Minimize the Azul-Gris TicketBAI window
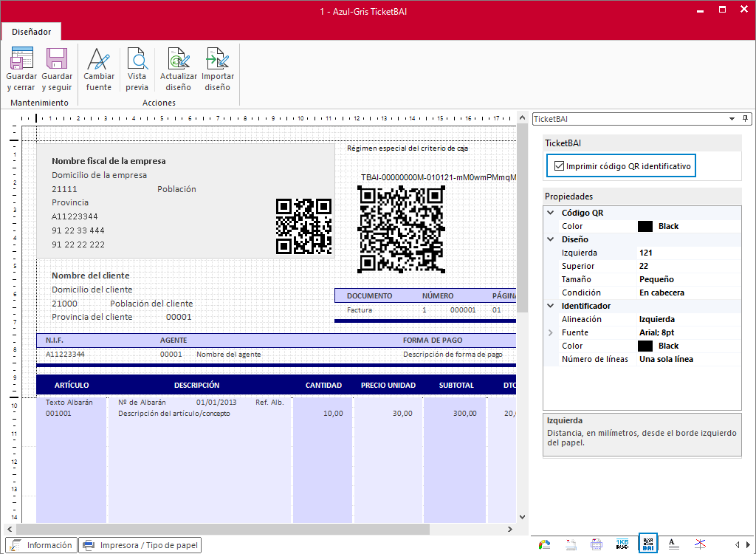756x554 pixels. 700,10
